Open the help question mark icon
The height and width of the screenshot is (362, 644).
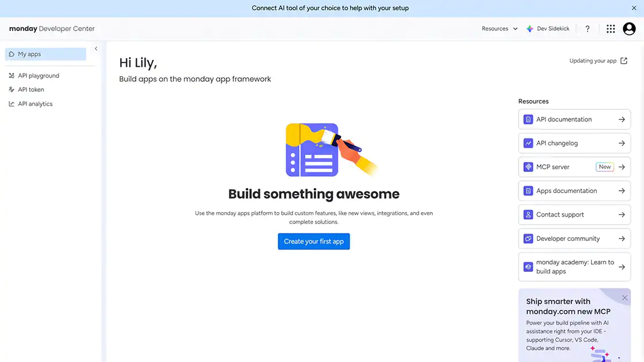pos(587,29)
